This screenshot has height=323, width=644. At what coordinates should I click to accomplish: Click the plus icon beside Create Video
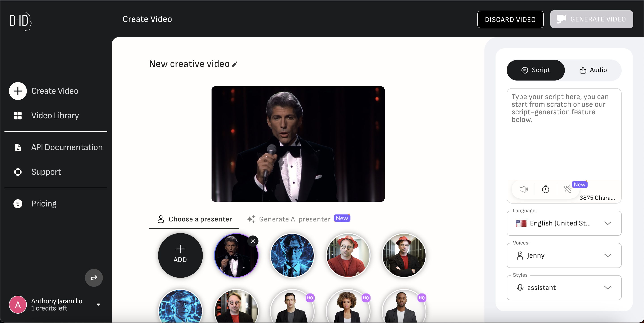[x=18, y=91]
